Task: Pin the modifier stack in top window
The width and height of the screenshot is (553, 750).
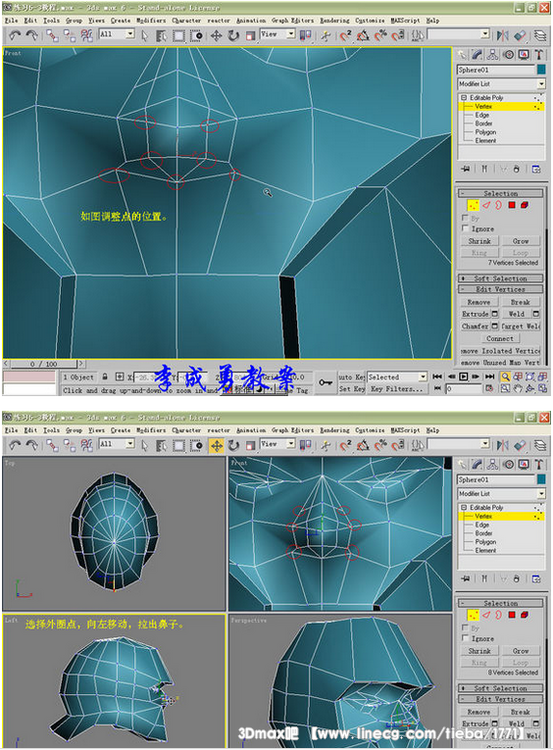Action: coord(465,169)
